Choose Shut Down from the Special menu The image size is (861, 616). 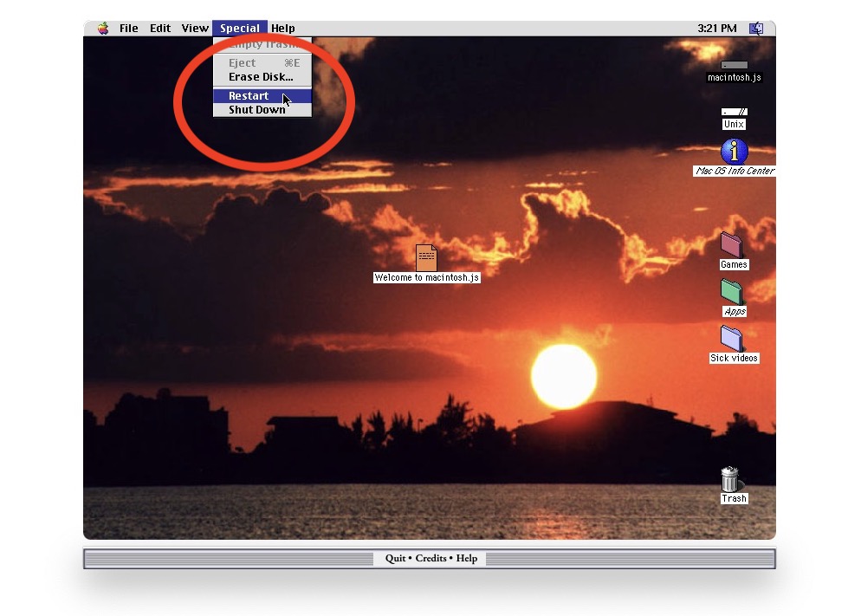tap(256, 110)
